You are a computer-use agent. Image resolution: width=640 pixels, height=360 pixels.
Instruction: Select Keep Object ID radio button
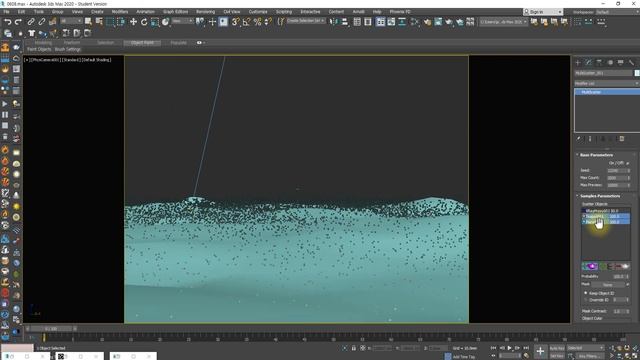coord(586,293)
